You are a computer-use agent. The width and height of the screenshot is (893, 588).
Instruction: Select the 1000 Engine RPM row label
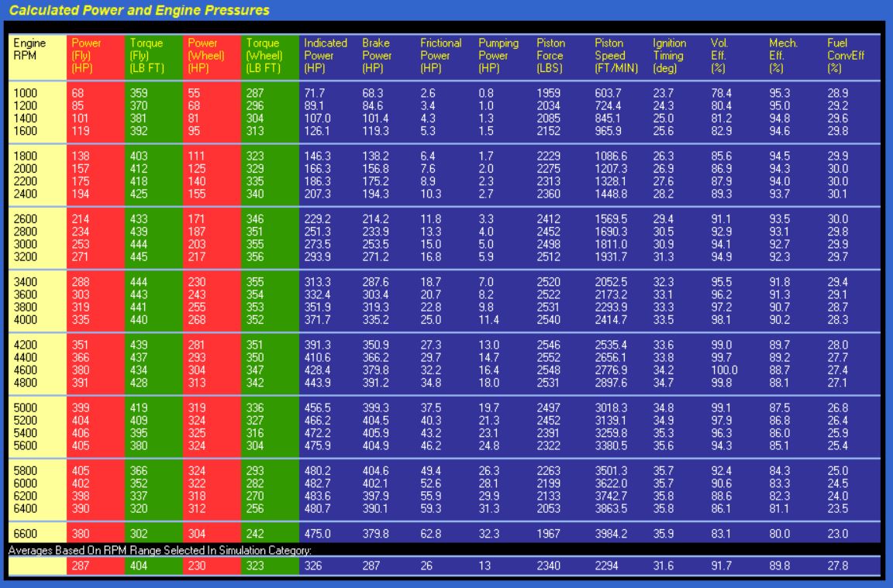pos(25,93)
